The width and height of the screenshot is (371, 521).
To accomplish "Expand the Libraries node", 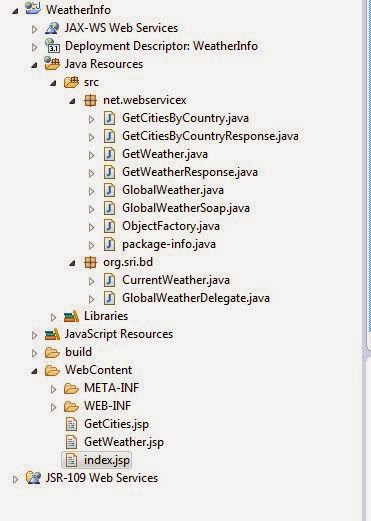I will point(53,317).
